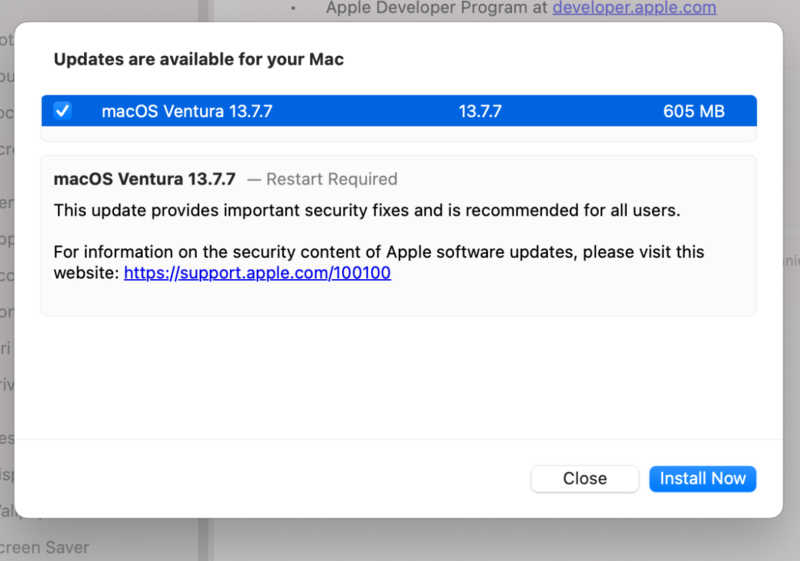Click the 13.7.7 version column in the update row
This screenshot has width=800, height=561.
tap(480, 111)
